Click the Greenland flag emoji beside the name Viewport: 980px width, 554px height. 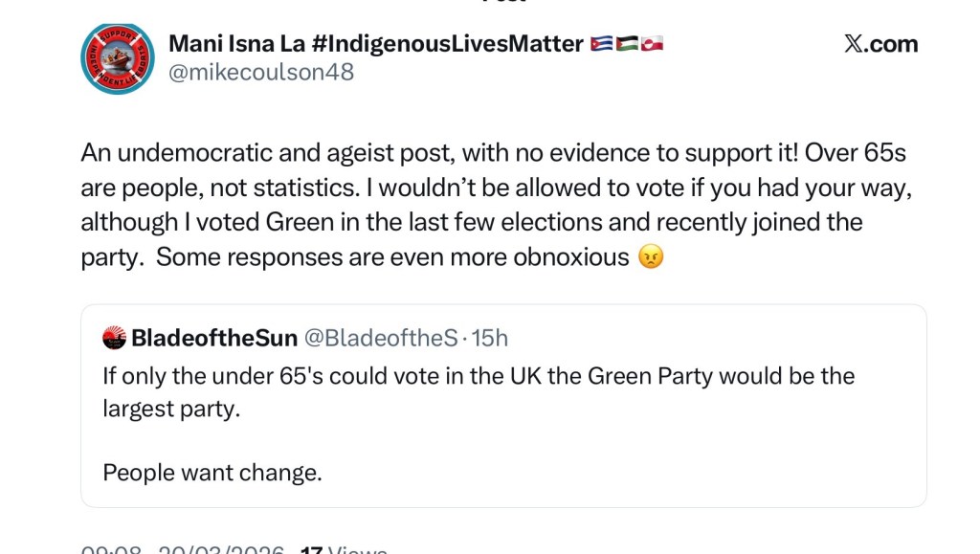click(653, 44)
